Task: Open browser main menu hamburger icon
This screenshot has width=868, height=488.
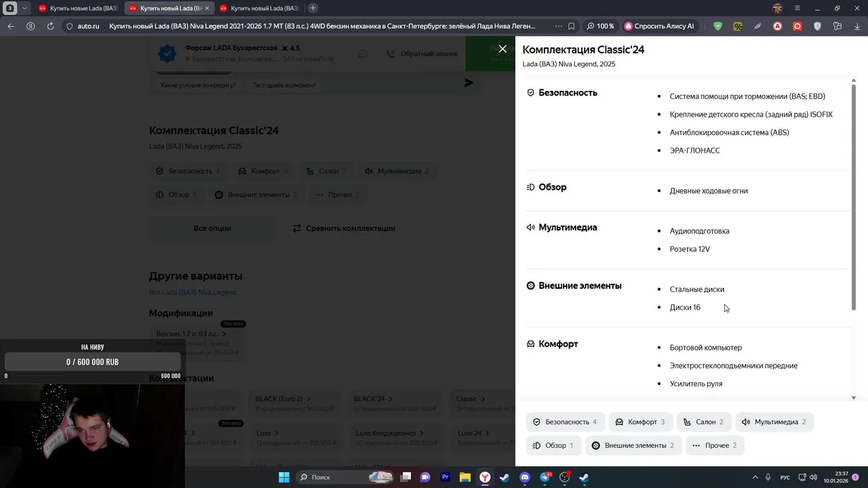Action: [x=797, y=8]
